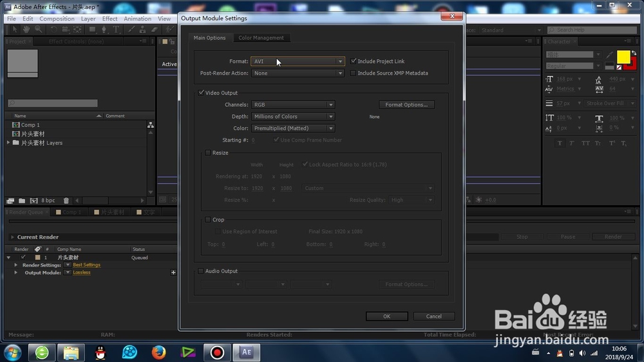
Task: Open the Format dropdown showing AVI
Action: pyautogui.click(x=298, y=61)
